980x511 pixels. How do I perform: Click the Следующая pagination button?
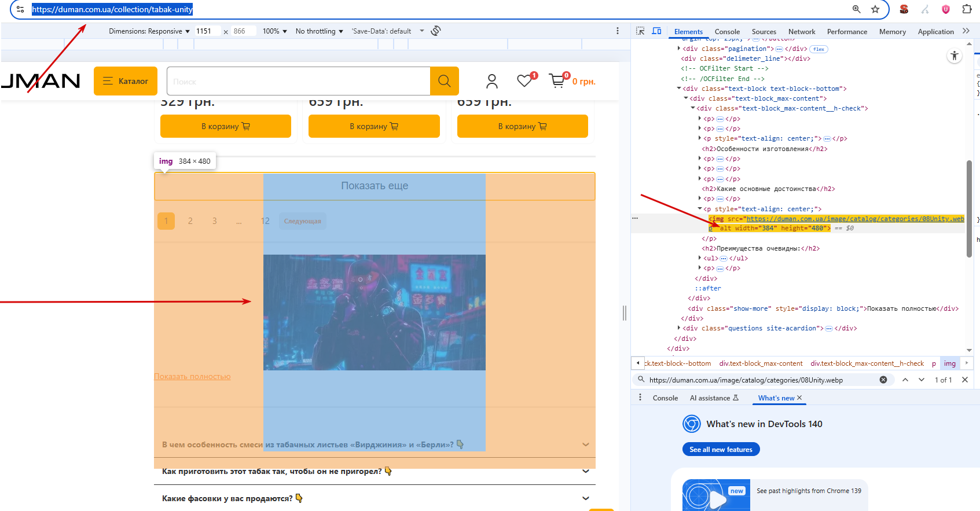pos(303,221)
